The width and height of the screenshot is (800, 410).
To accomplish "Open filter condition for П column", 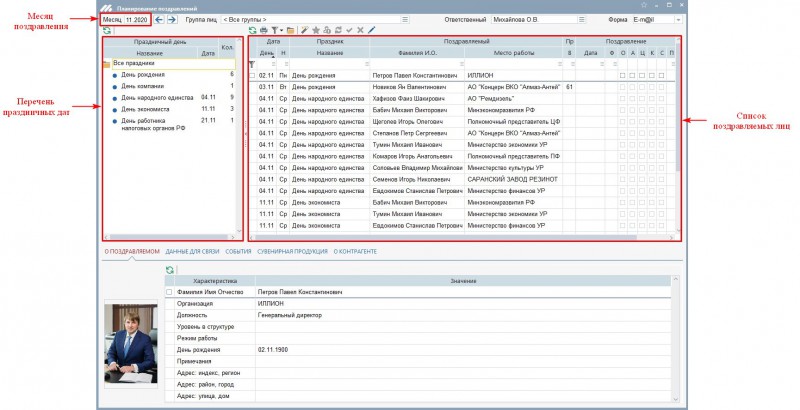I will pos(673,64).
